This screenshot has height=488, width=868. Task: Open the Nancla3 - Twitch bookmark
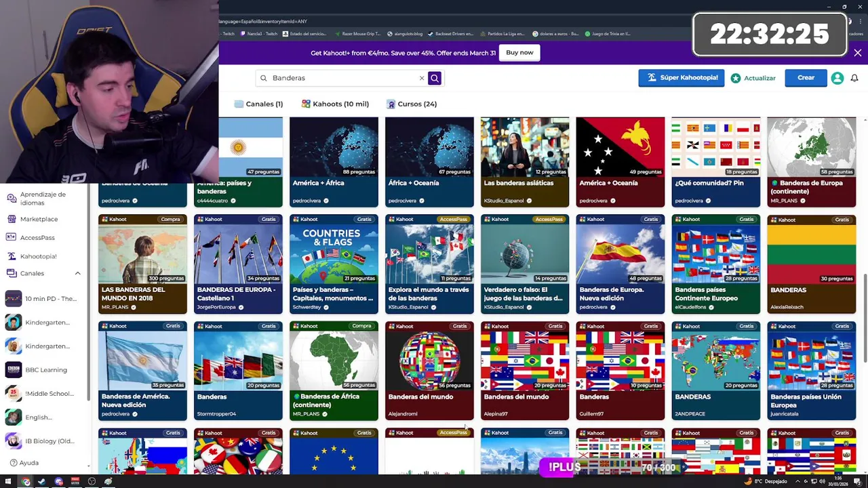[x=258, y=34]
